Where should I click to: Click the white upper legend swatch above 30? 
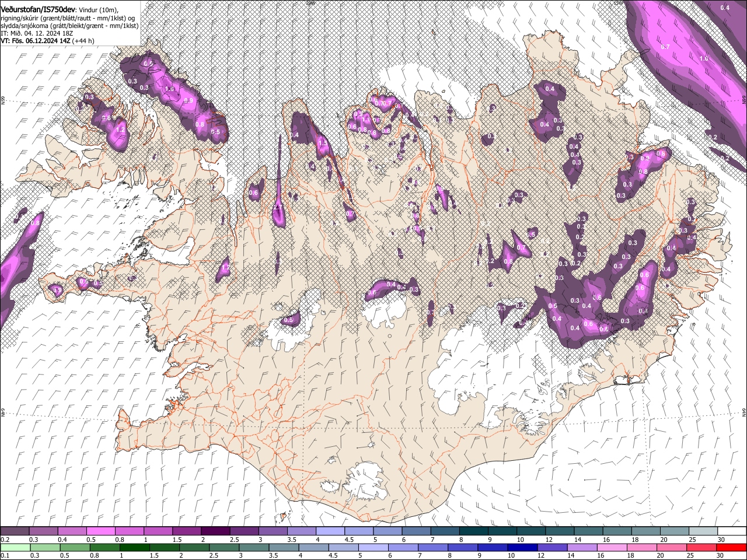[732, 531]
